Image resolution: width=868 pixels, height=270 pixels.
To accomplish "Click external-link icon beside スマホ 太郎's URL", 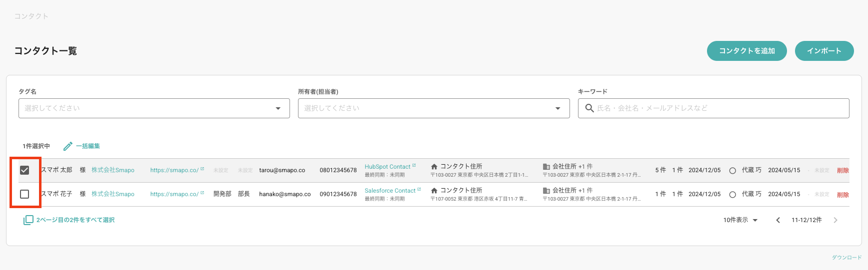I will click(202, 169).
